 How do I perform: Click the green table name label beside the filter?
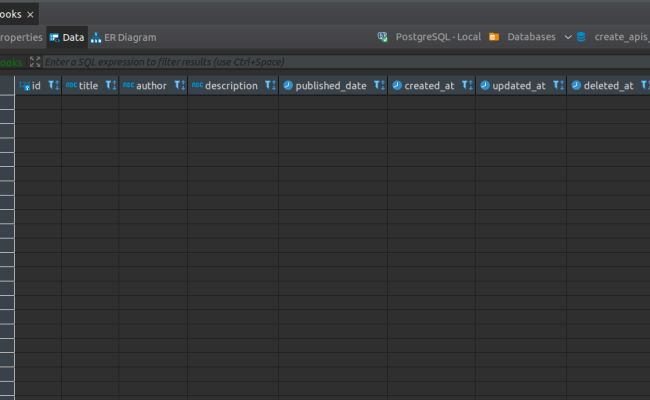point(11,62)
